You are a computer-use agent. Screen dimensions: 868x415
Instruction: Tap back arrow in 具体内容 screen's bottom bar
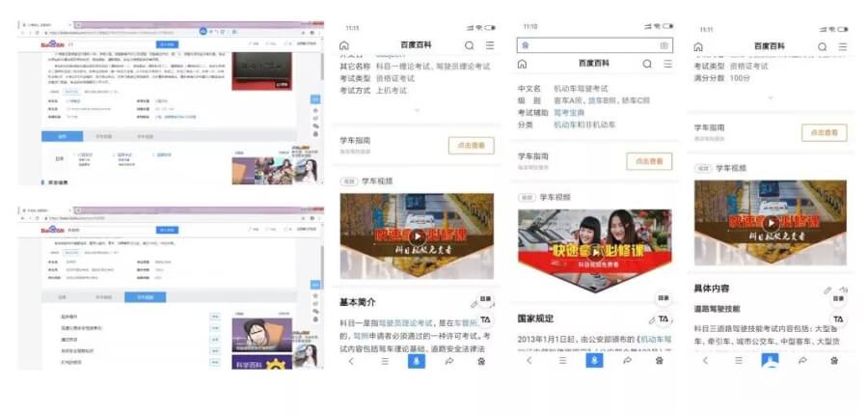coord(705,360)
